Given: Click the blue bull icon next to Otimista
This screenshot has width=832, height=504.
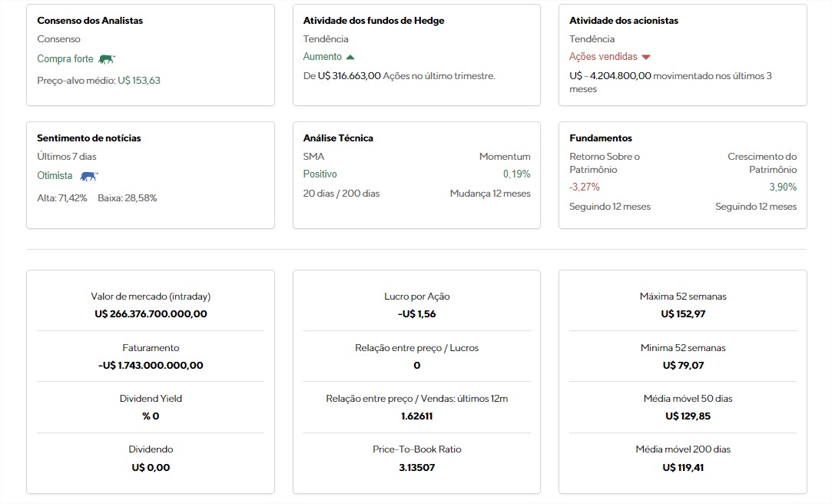Looking at the screenshot, I should click(x=89, y=176).
